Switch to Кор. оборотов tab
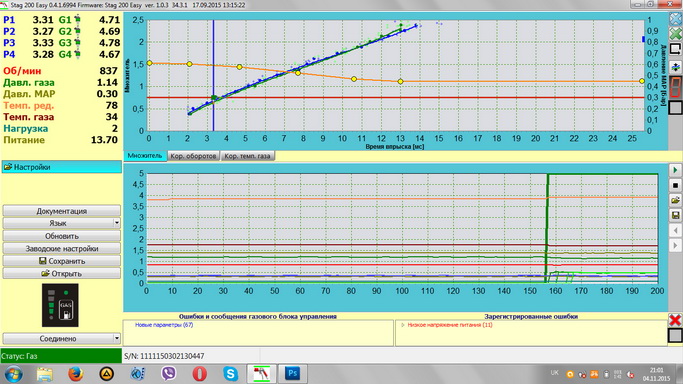This screenshot has height=384, width=683. coord(193,156)
